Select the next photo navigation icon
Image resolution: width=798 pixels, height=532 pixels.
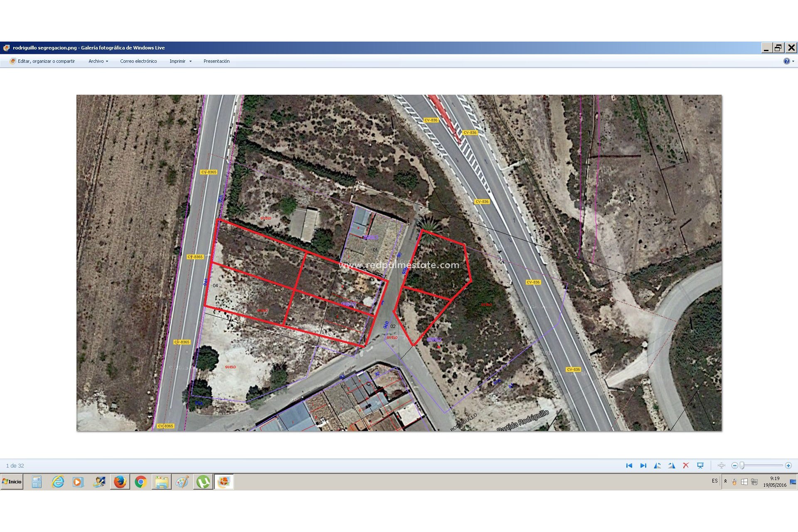click(x=643, y=465)
